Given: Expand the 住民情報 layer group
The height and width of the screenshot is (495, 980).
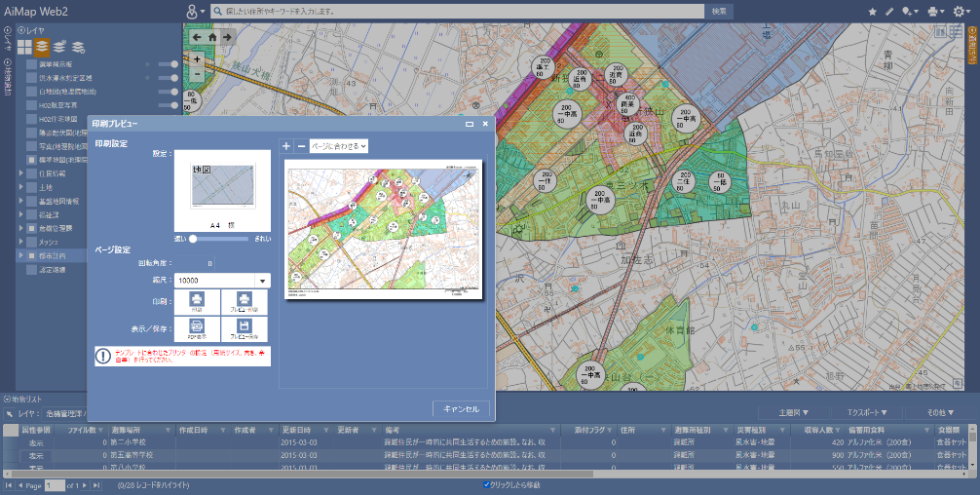Looking at the screenshot, I should (21, 172).
